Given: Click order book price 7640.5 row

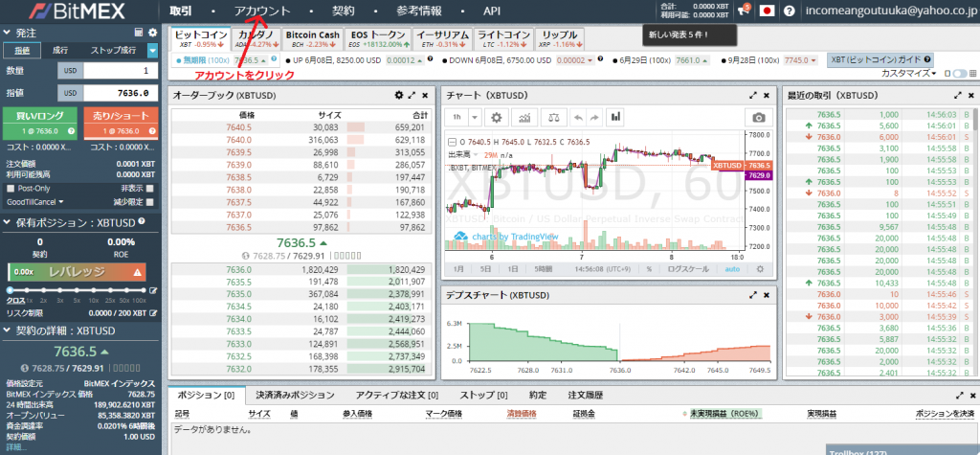Looking at the screenshot, I should [300, 127].
